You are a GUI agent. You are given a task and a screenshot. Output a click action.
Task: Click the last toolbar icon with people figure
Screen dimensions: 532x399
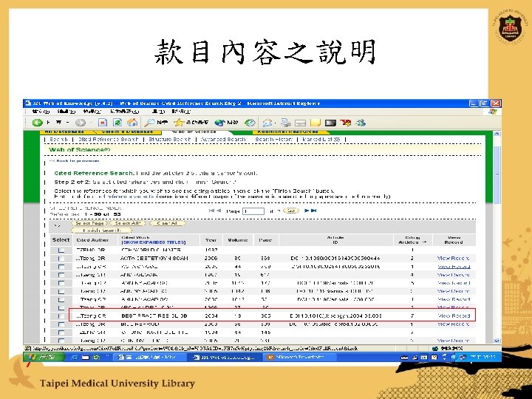[361, 123]
